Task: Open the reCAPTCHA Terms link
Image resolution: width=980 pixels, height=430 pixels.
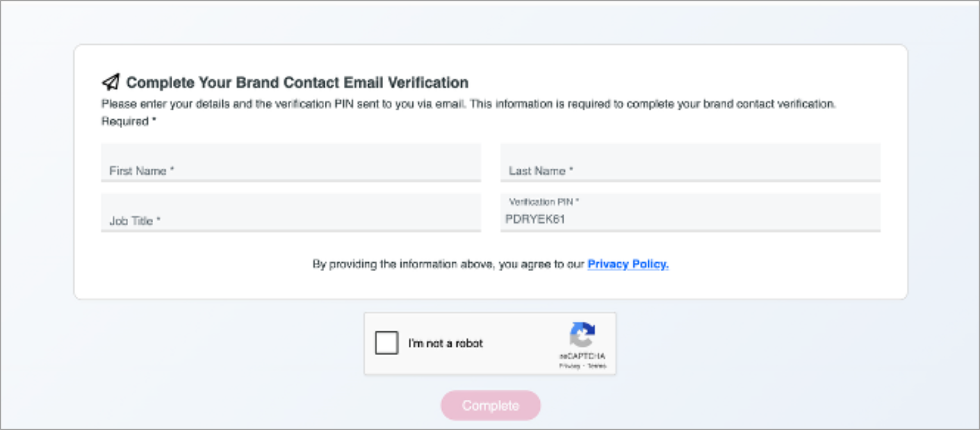Action: (x=596, y=365)
